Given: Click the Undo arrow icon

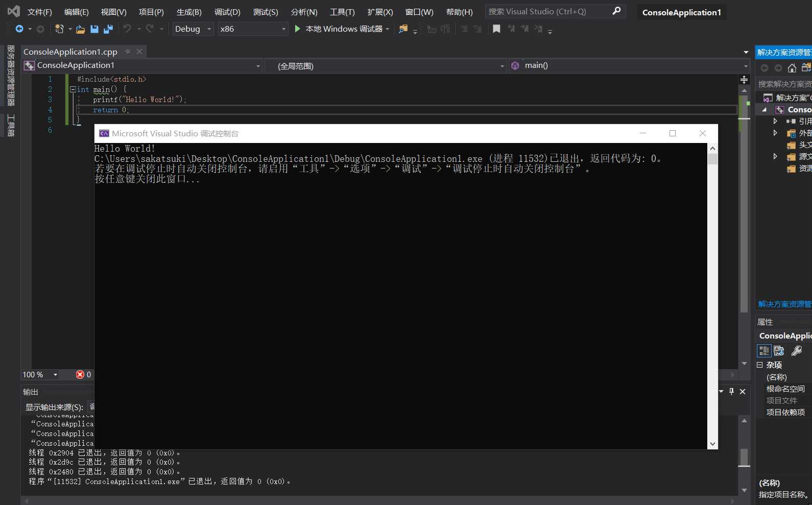Looking at the screenshot, I should tap(127, 29).
